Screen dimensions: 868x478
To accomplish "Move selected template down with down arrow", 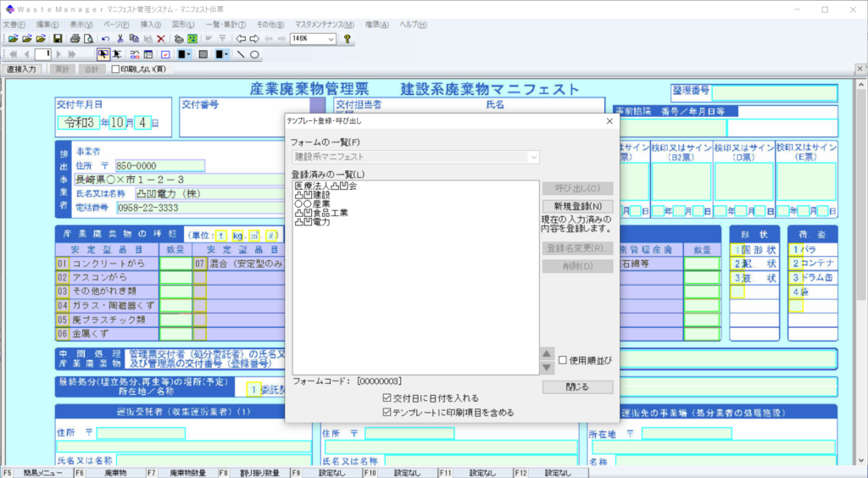I will tap(547, 367).
